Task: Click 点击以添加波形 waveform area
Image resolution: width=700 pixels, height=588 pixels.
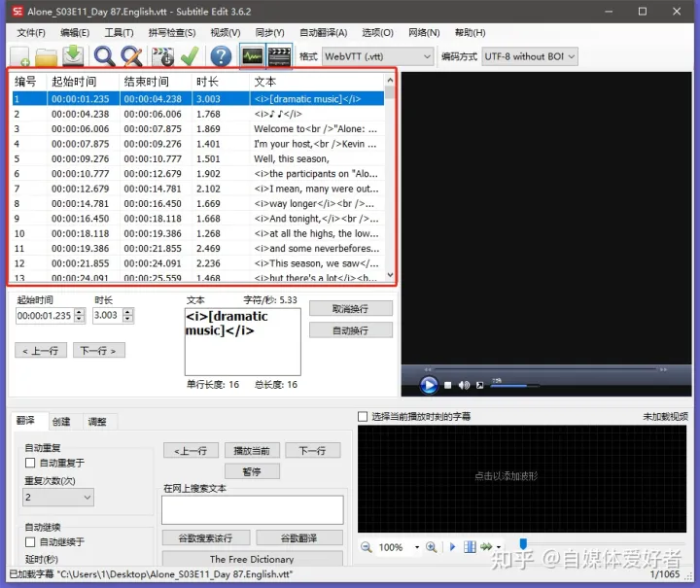Action: 522,478
